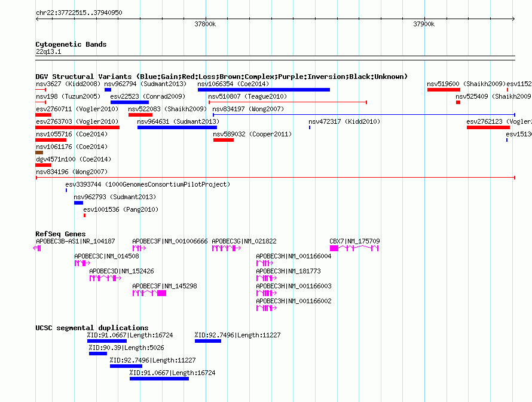Select the nsv522083 (Shaikh2009) label
This screenshot has height=402, width=532.
pyautogui.click(x=167, y=109)
